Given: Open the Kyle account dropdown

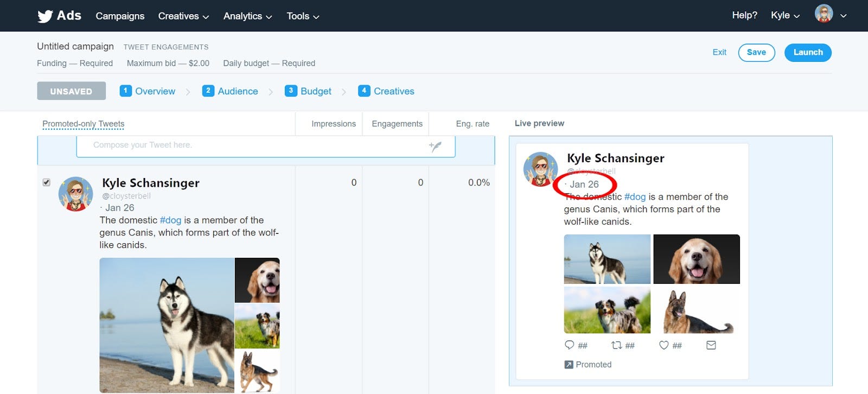Looking at the screenshot, I should pos(785,15).
